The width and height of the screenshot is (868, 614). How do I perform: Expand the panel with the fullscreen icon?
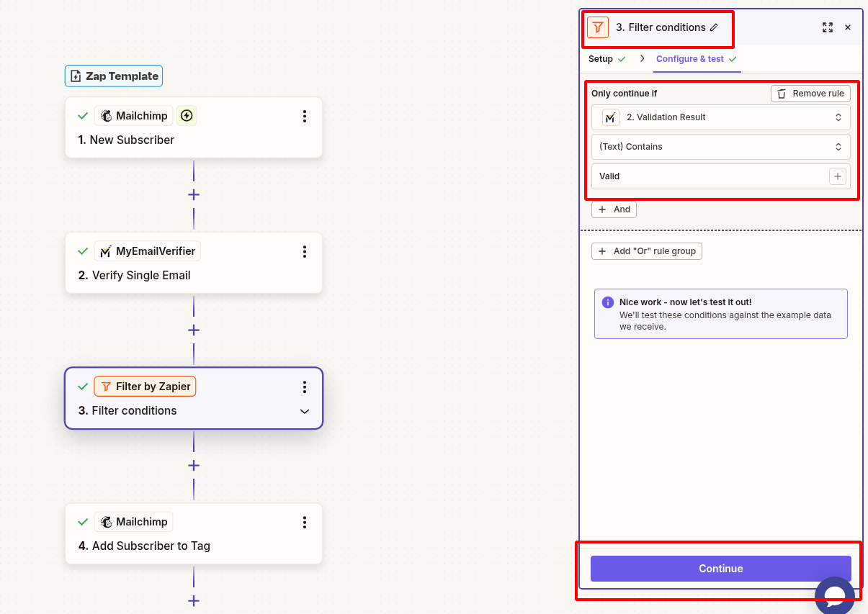coord(828,27)
